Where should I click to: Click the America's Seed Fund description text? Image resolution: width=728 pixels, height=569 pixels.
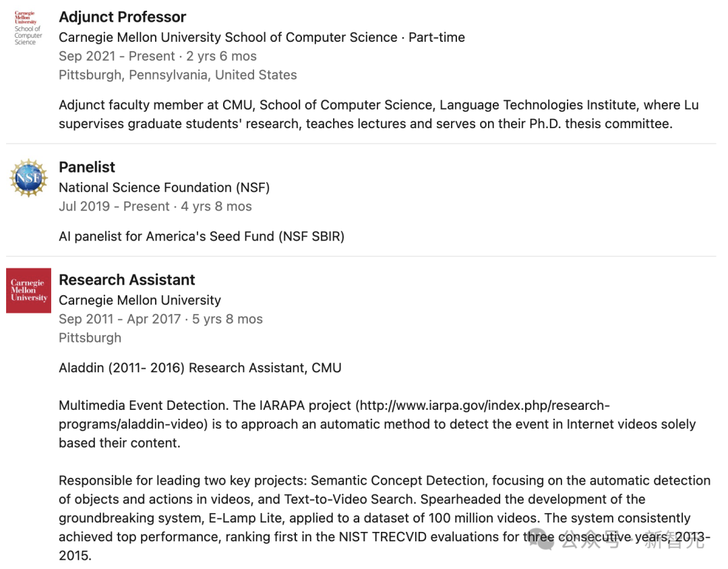201,237
